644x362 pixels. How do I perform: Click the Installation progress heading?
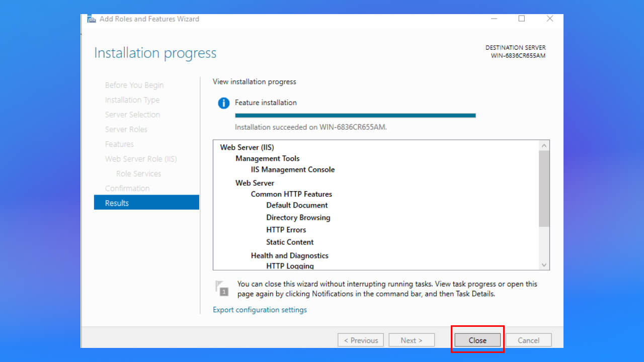tap(155, 53)
